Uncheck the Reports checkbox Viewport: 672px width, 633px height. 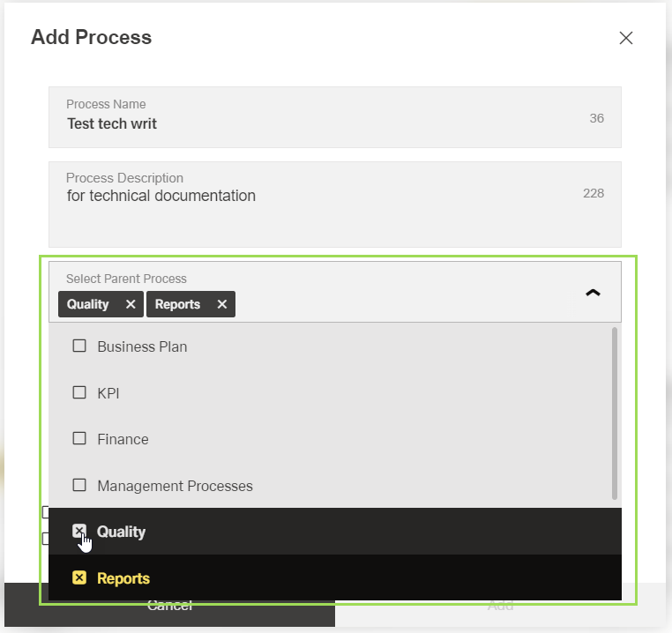tap(79, 578)
